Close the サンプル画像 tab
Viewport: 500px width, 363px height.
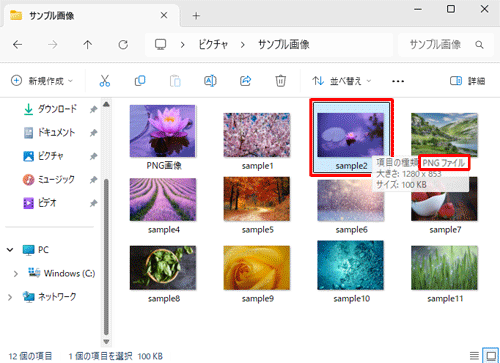point(164,15)
